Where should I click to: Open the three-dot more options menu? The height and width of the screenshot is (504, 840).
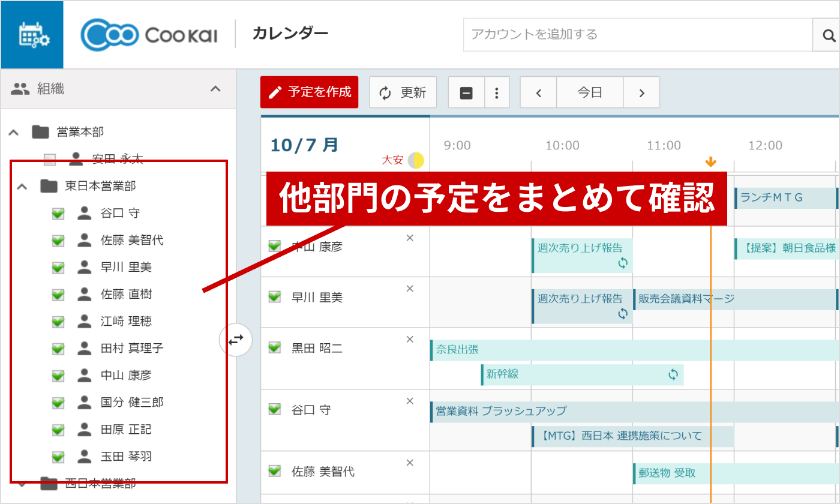[497, 93]
